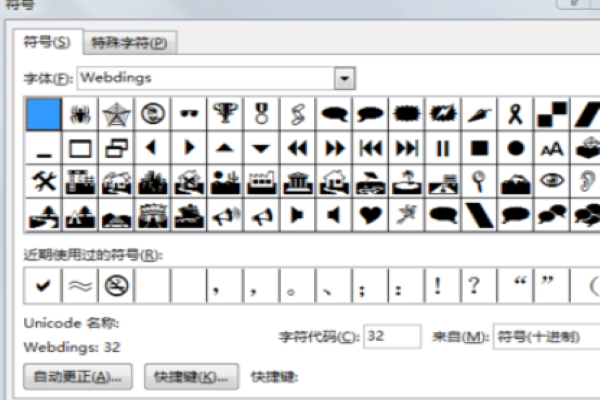The width and height of the screenshot is (600, 400).
Task: Pick the stop square symbol
Action: point(479,149)
